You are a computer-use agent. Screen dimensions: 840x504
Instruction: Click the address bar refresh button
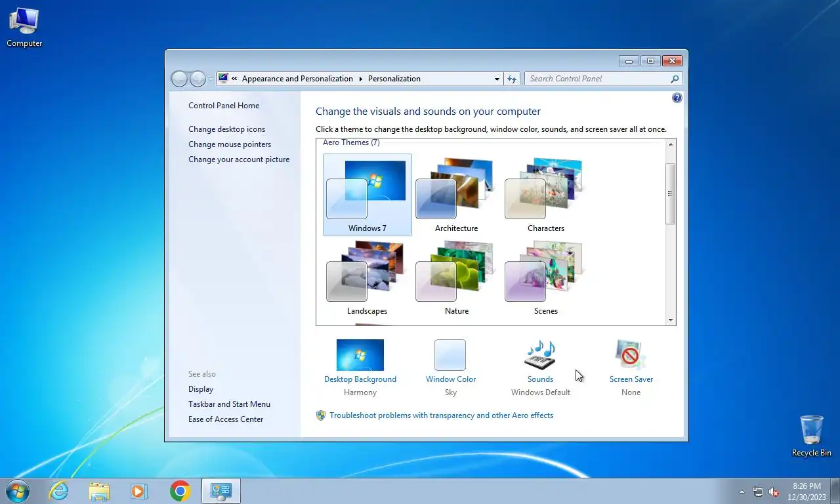tap(512, 79)
